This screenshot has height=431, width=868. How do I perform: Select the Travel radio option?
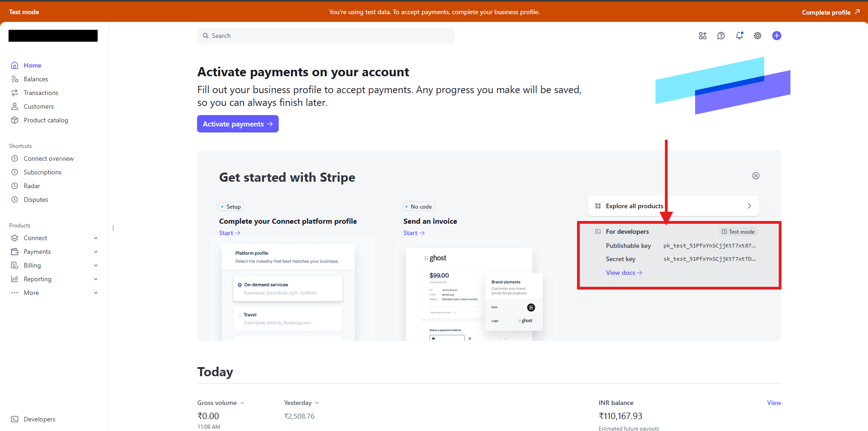(240, 315)
